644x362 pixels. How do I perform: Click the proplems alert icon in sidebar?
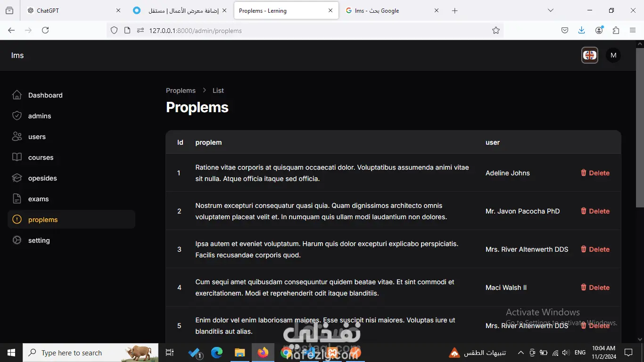pyautogui.click(x=17, y=220)
